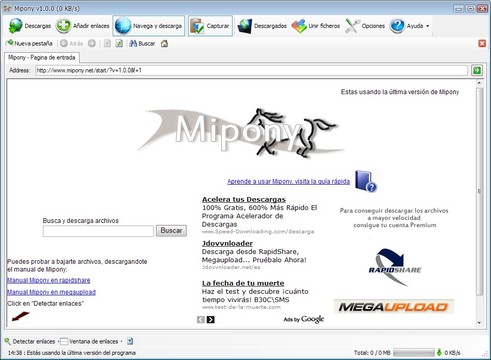Screen dimensions: 491x360
Task: Open the Descargas toolbar section
Action: tap(30, 26)
